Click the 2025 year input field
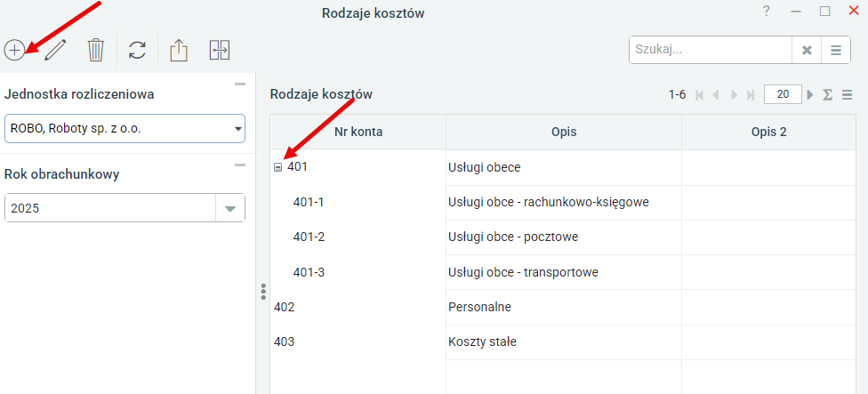This screenshot has width=868, height=394. point(110,209)
